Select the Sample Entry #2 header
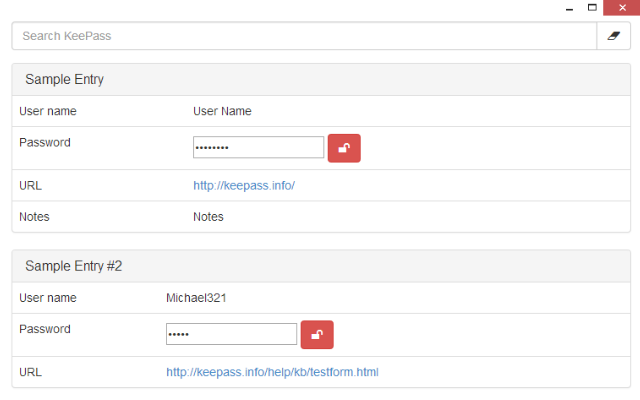 (x=73, y=266)
